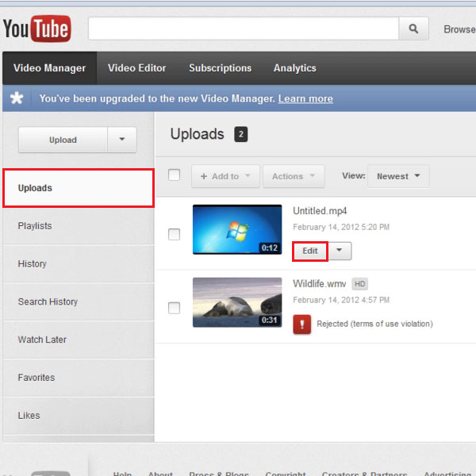
Task: Click the uploads count badge 2
Action: point(240,134)
